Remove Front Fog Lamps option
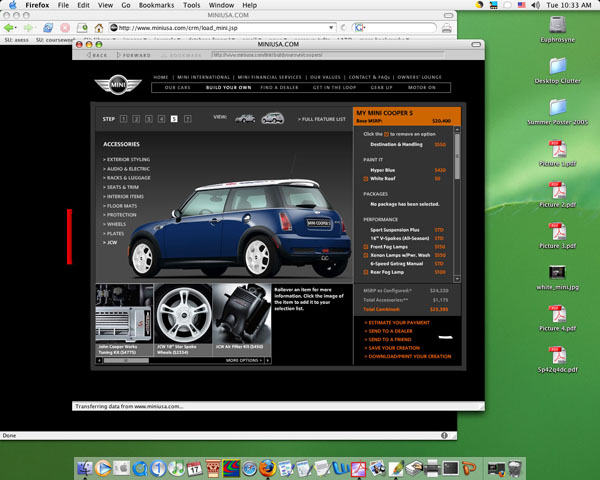 (x=365, y=247)
